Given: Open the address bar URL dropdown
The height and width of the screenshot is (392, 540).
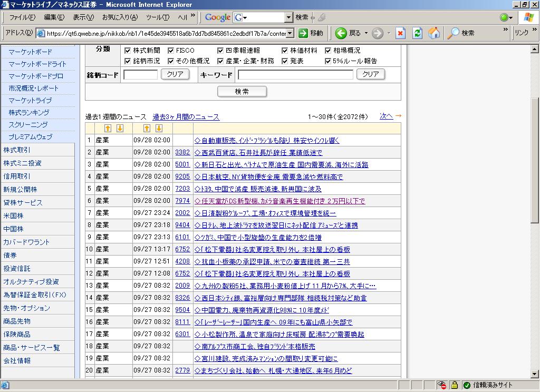Looking at the screenshot, I should [x=291, y=33].
